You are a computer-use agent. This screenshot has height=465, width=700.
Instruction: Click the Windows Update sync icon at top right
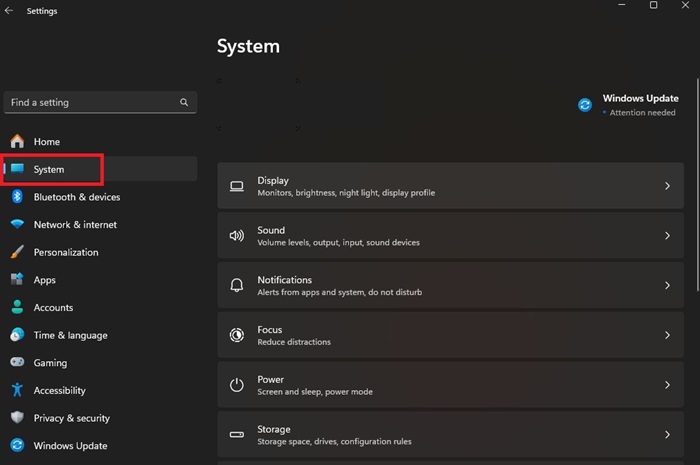(x=585, y=105)
